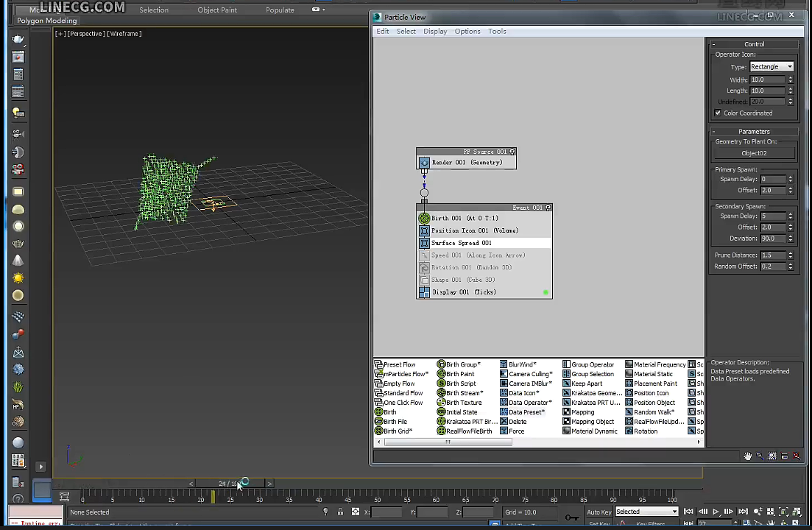Click the sun light icon in the left toolbar
Screen dimensions: 812x530
[x=18, y=276]
